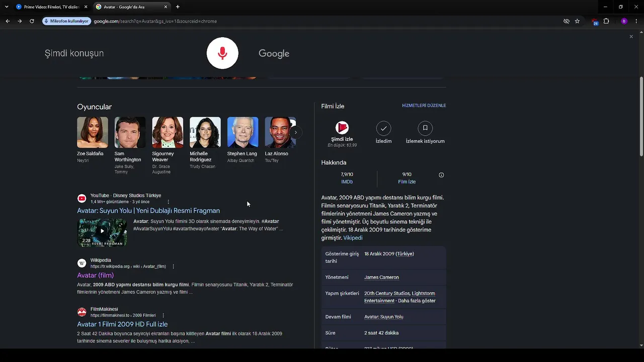Click the Google logo in voice overlay

[x=274, y=54]
